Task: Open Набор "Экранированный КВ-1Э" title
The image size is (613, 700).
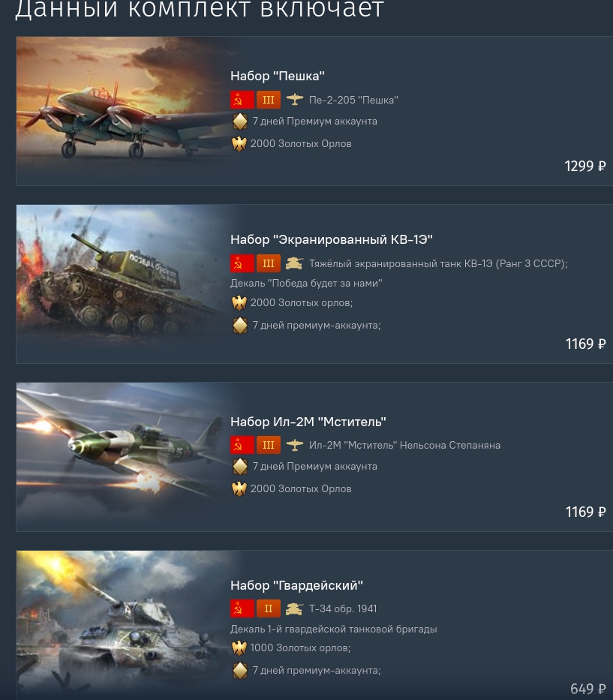Action: click(332, 240)
